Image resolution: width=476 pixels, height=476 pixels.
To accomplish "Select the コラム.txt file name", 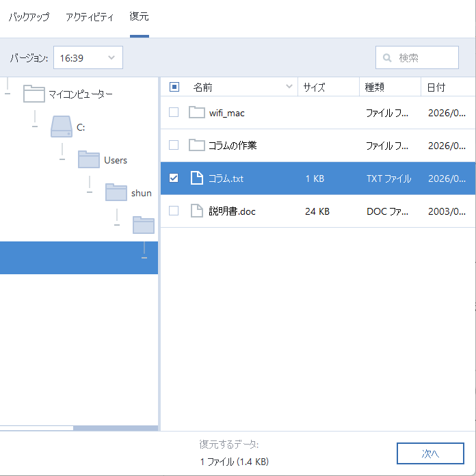I will pyautogui.click(x=226, y=178).
